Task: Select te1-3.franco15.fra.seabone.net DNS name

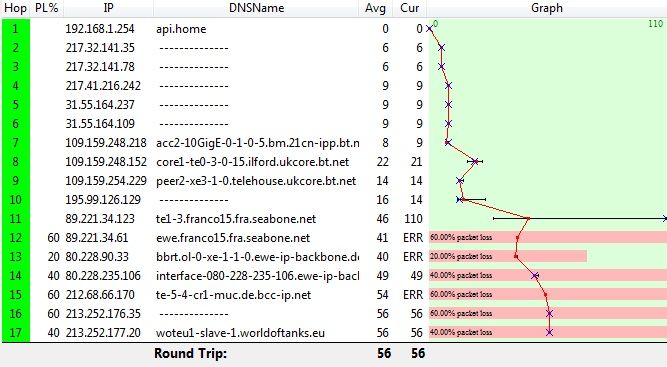Action: (x=236, y=219)
